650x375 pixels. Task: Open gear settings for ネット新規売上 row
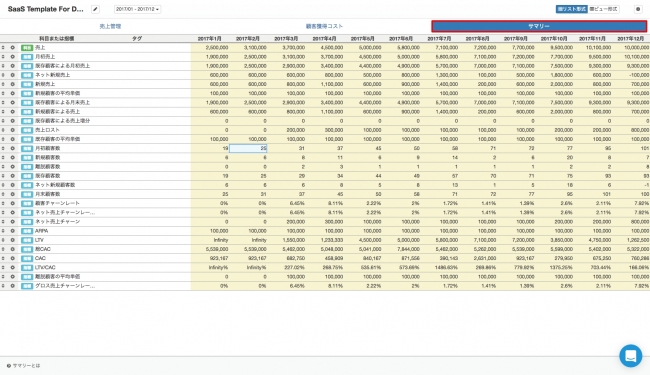click(x=12, y=75)
